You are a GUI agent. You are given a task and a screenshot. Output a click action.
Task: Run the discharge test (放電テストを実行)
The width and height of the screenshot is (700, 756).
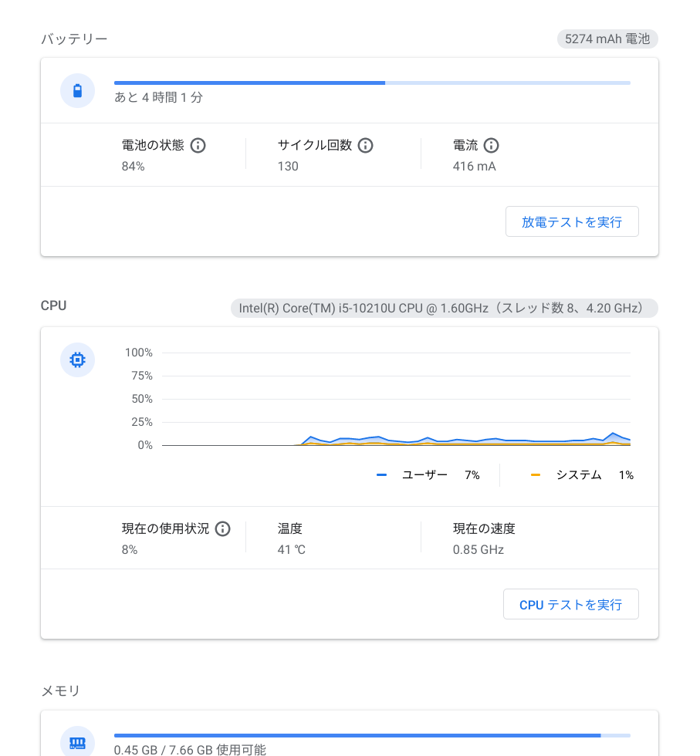[572, 222]
